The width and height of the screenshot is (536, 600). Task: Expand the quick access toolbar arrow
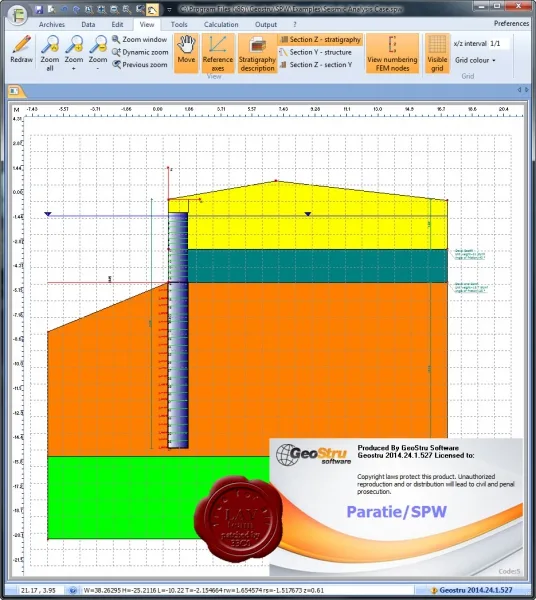(169, 10)
